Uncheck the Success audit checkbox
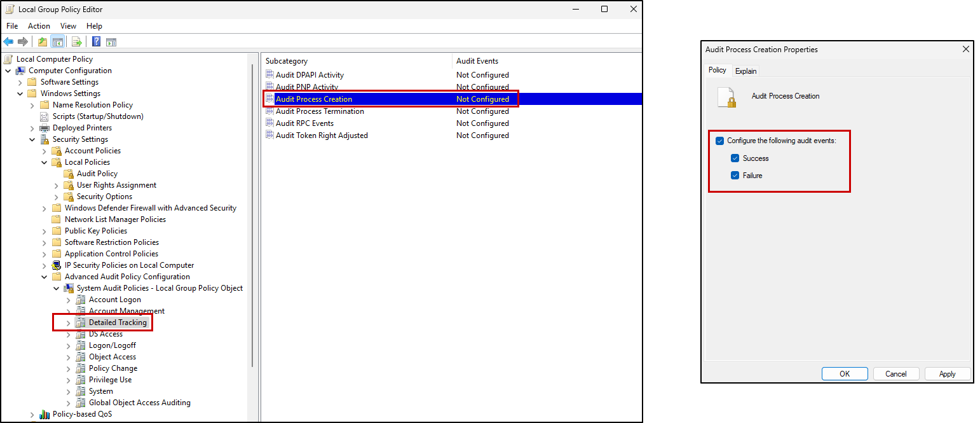Viewport: 980px width, 423px height. [735, 158]
